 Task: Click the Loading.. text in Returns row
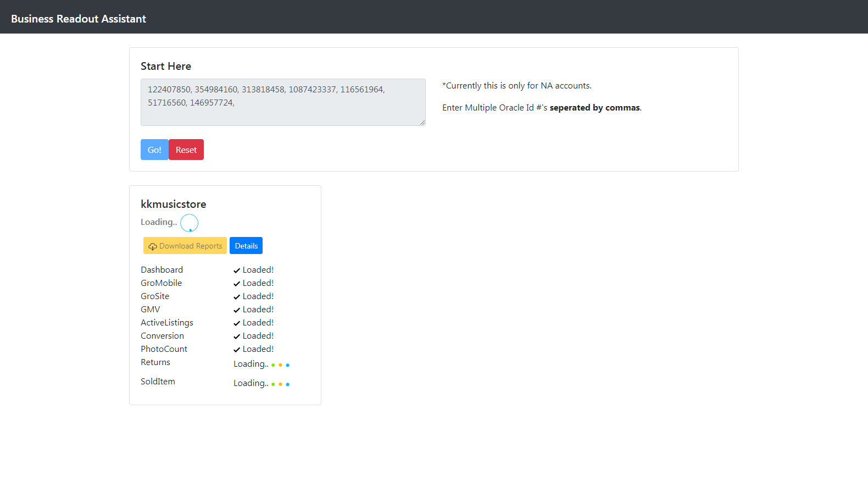click(x=251, y=363)
